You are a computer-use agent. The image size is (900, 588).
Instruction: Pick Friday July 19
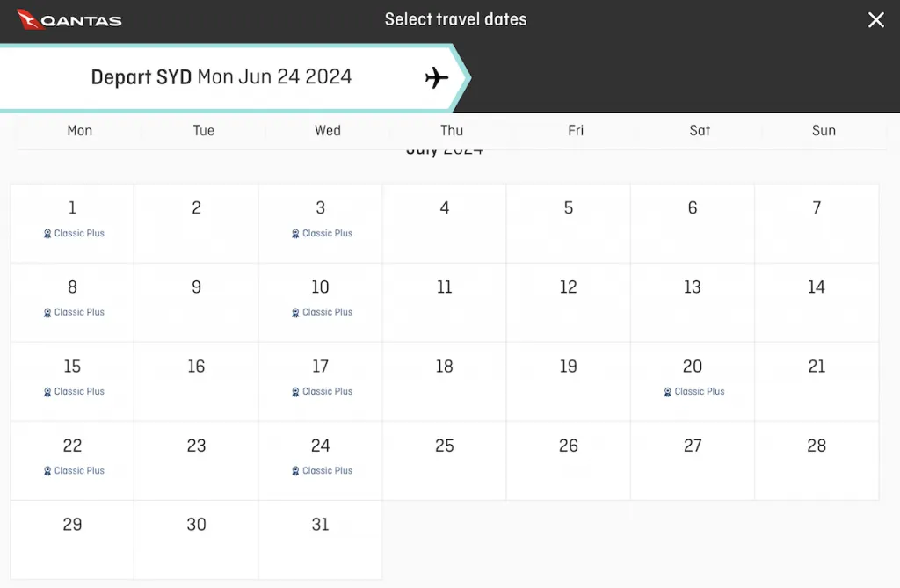coord(569,381)
